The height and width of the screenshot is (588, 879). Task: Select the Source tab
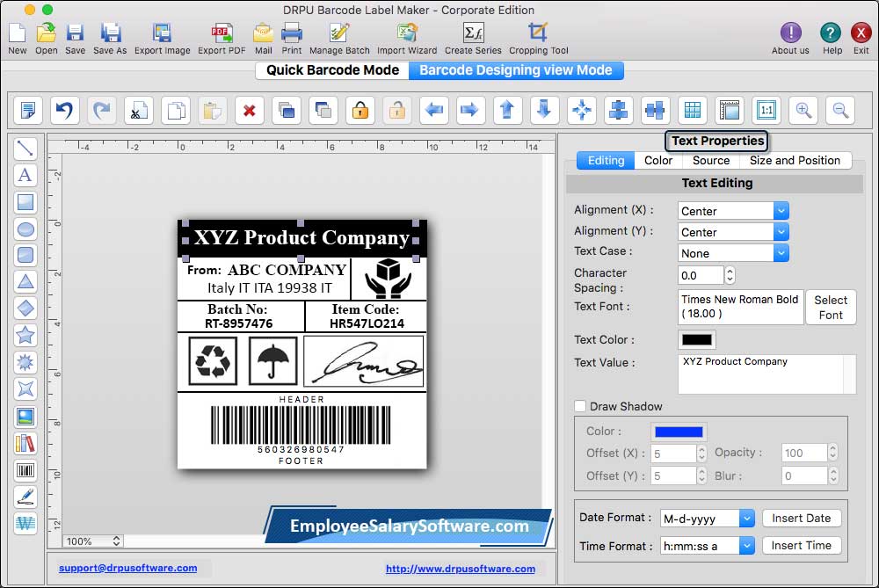pos(711,160)
